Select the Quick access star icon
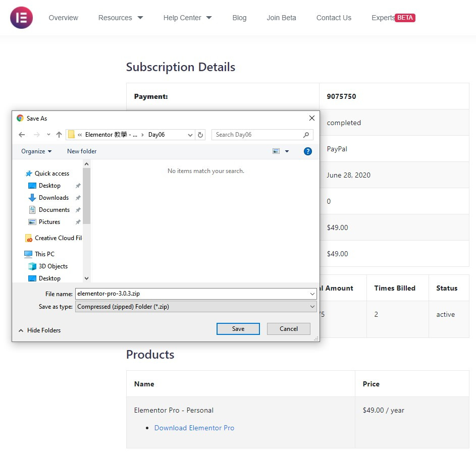 [x=29, y=174]
